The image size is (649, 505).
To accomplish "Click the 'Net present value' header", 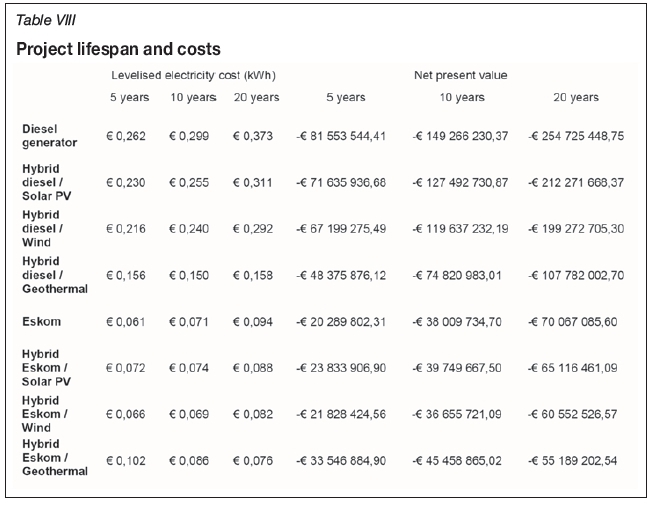I will [x=460, y=75].
